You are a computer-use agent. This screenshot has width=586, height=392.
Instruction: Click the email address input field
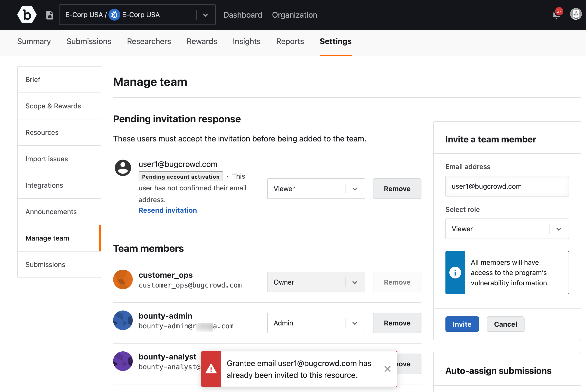click(507, 186)
